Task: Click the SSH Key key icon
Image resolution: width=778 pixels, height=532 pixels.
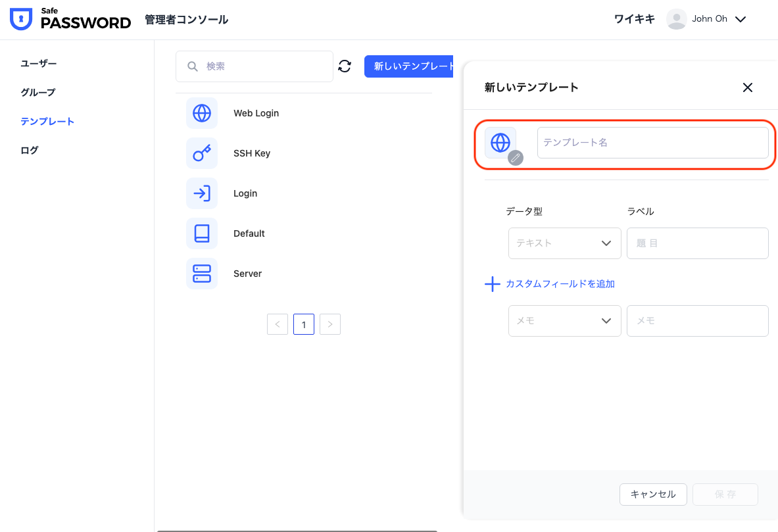Action: (202, 153)
